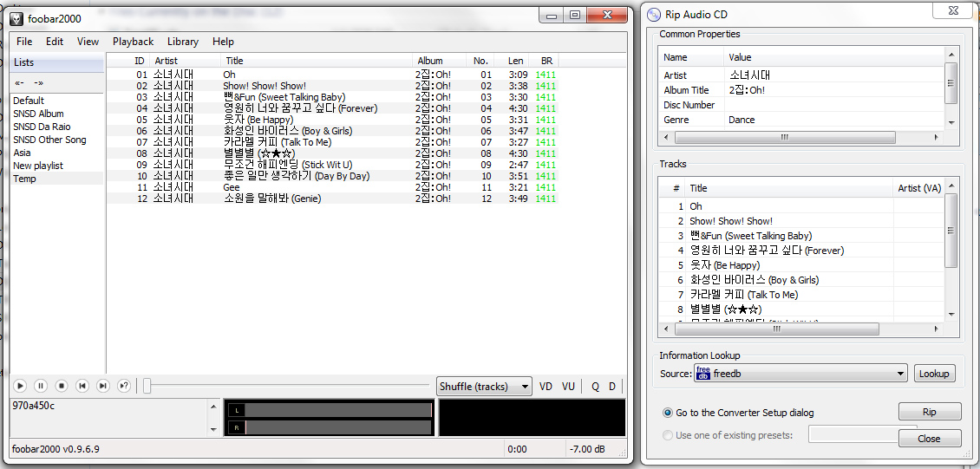Select track 5 (Be Happy) in Tracks list
This screenshot has width=980, height=469.
click(x=802, y=264)
